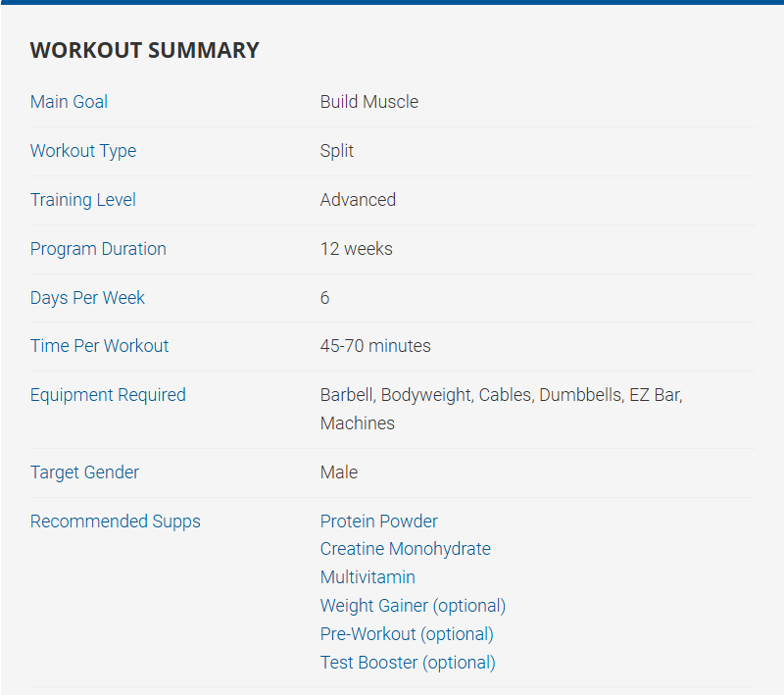Viewport: 784px width, 695px height.
Task: Select the Advanced training level value
Action: (358, 200)
